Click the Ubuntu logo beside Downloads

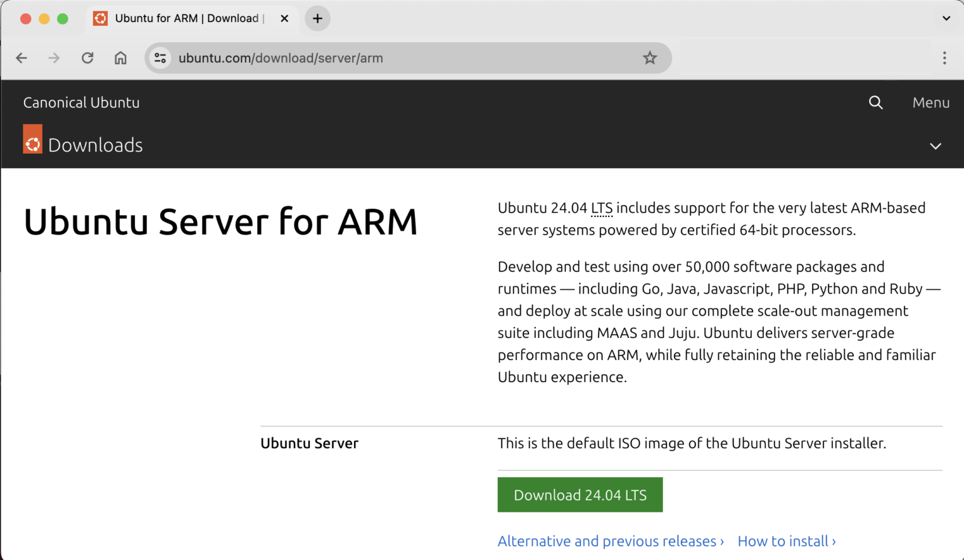pyautogui.click(x=33, y=139)
